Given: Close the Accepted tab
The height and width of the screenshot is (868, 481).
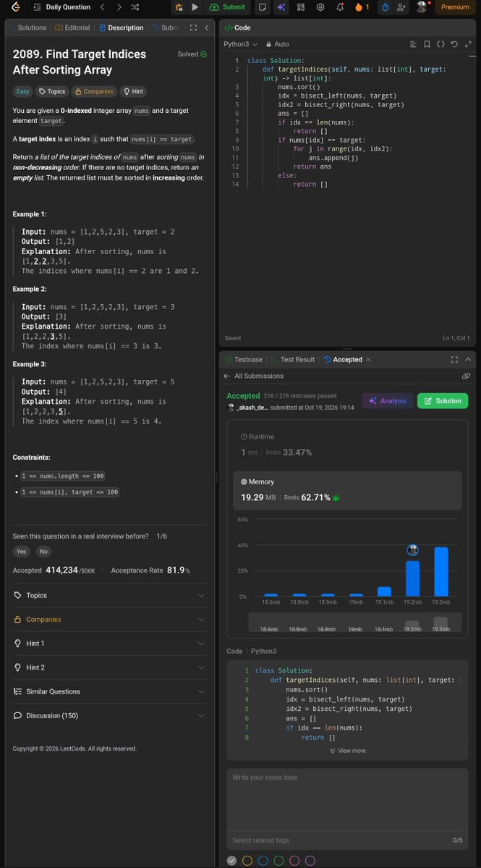Looking at the screenshot, I should tap(368, 359).
